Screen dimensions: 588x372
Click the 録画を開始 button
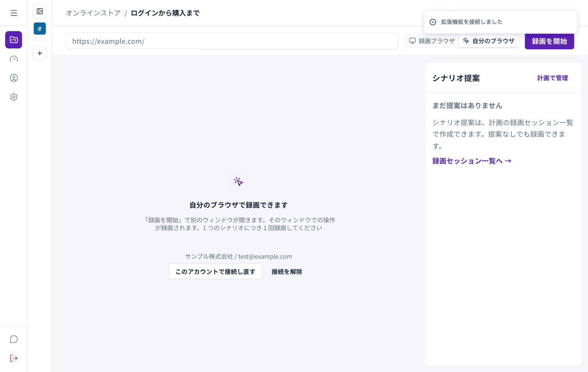point(549,41)
